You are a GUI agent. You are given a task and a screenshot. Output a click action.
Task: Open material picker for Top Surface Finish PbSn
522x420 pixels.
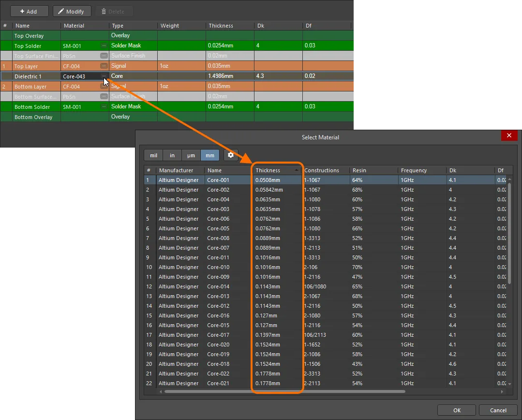[x=104, y=56]
